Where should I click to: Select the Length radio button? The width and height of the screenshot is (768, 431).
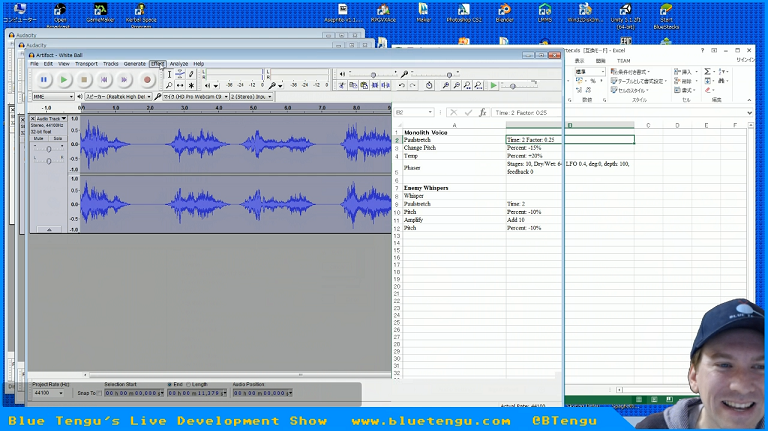189,384
